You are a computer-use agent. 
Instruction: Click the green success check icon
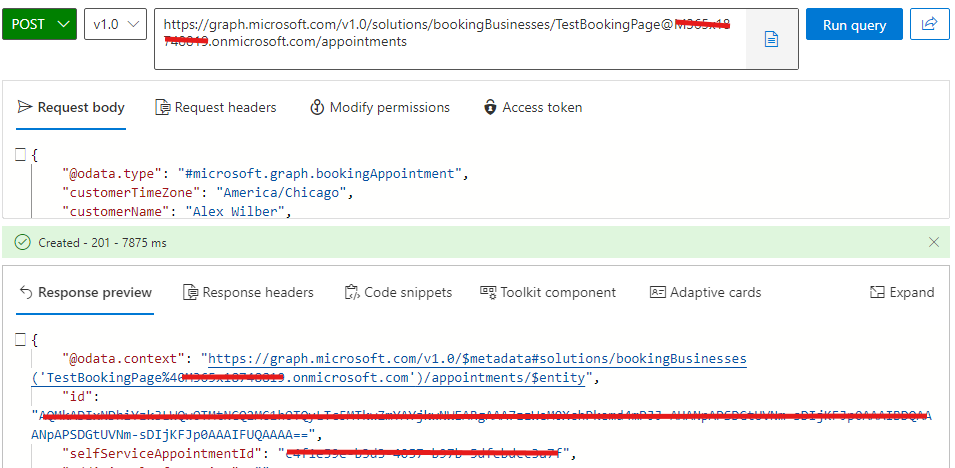coord(22,243)
